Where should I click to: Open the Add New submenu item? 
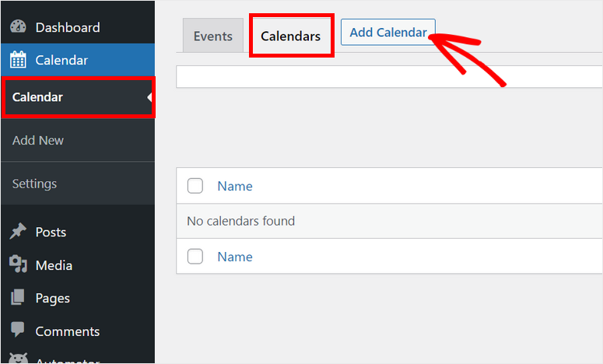(38, 140)
